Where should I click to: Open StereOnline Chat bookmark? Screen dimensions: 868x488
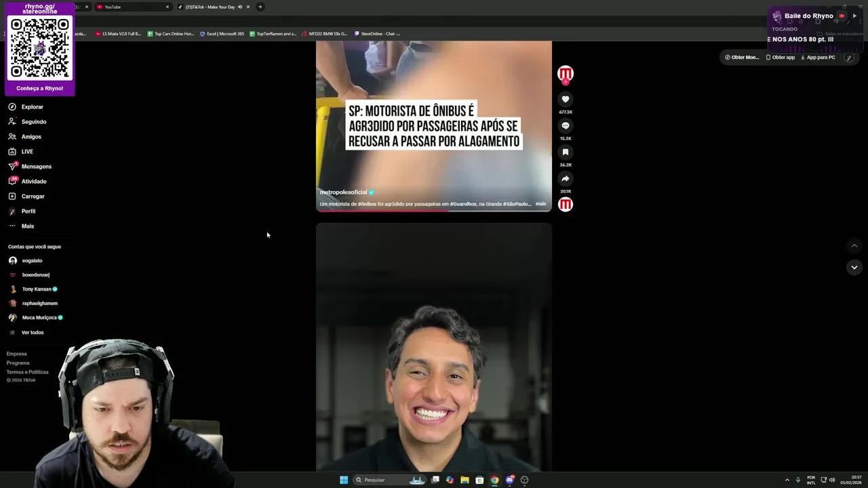377,33
